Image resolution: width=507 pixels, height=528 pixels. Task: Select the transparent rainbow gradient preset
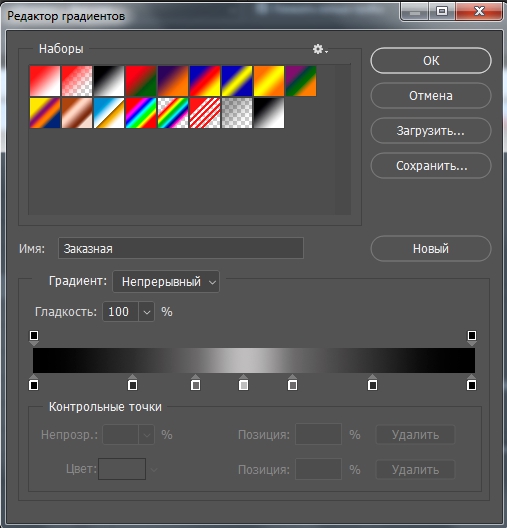point(173,113)
